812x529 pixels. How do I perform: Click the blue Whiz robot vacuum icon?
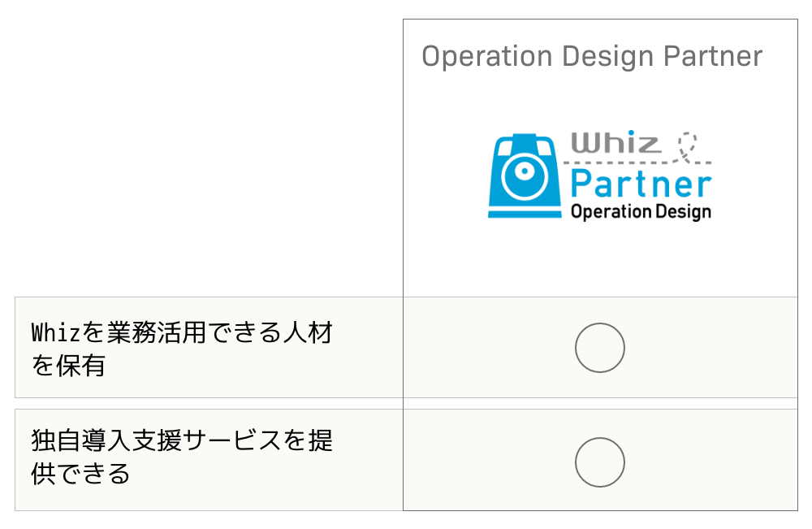(525, 176)
